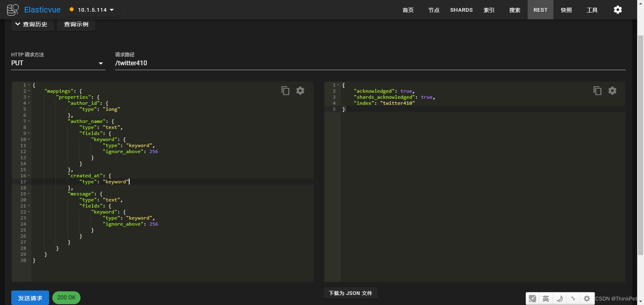Switch to the SHARDS tab

pos(461,10)
